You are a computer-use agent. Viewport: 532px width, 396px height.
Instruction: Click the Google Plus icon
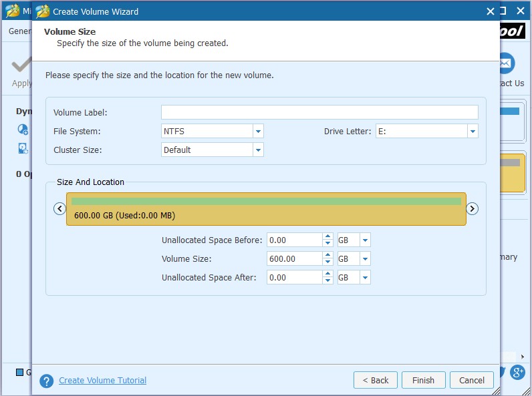point(517,373)
